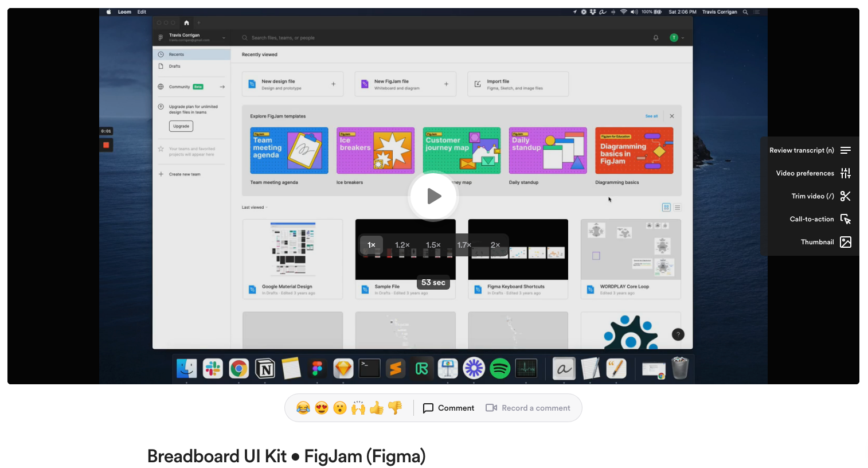Open Sketch from the dock
This screenshot has height=468, width=868.
(343, 369)
